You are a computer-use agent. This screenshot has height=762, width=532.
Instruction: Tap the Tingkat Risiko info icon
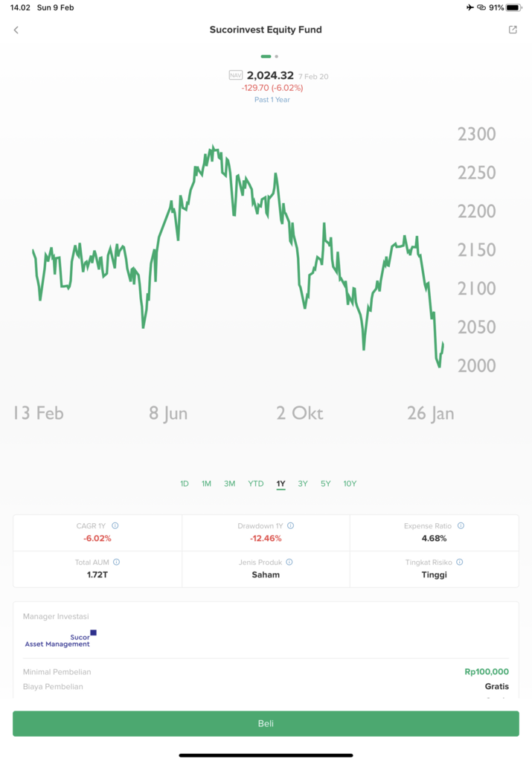[460, 562]
